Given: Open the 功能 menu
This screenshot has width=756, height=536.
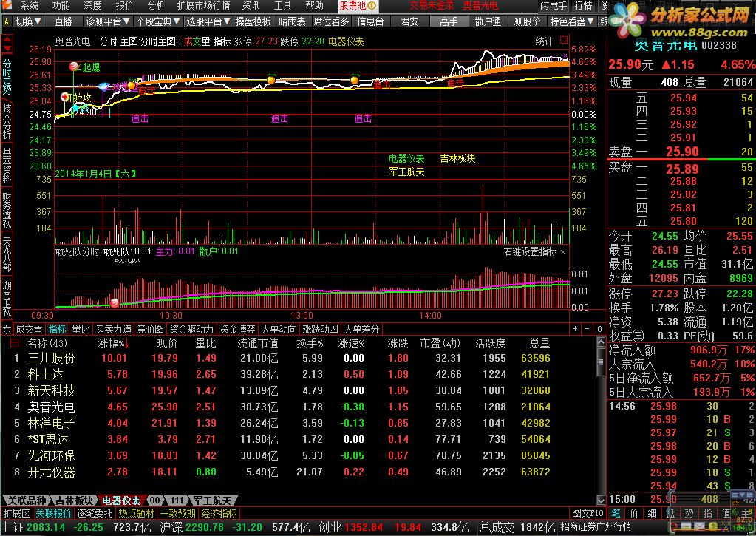Looking at the screenshot, I should tap(61, 6).
